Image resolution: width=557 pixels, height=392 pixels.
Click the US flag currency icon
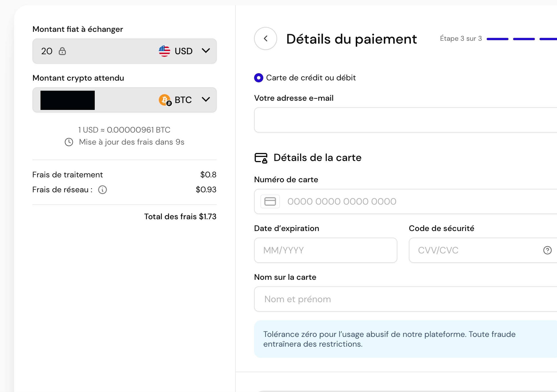165,51
